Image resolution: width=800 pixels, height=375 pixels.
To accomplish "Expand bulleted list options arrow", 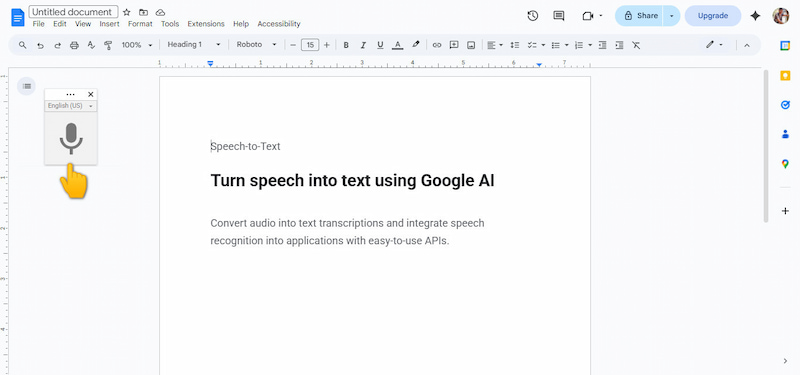I will (x=566, y=45).
